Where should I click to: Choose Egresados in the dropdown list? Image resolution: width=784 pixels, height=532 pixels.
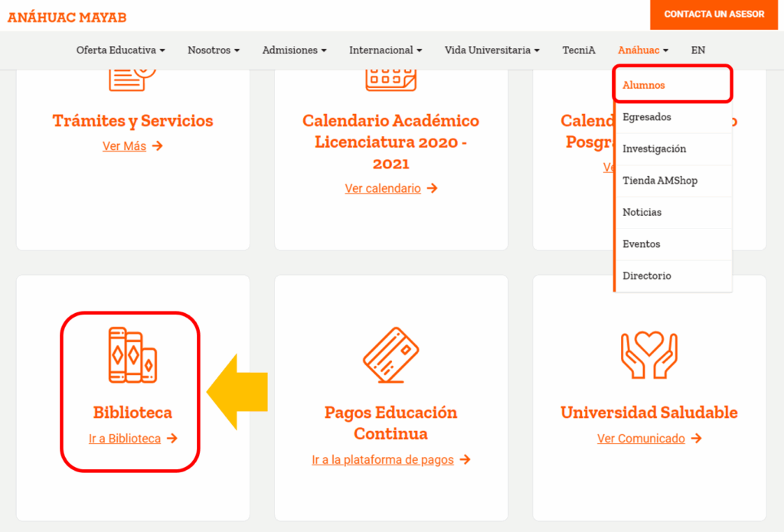(647, 117)
